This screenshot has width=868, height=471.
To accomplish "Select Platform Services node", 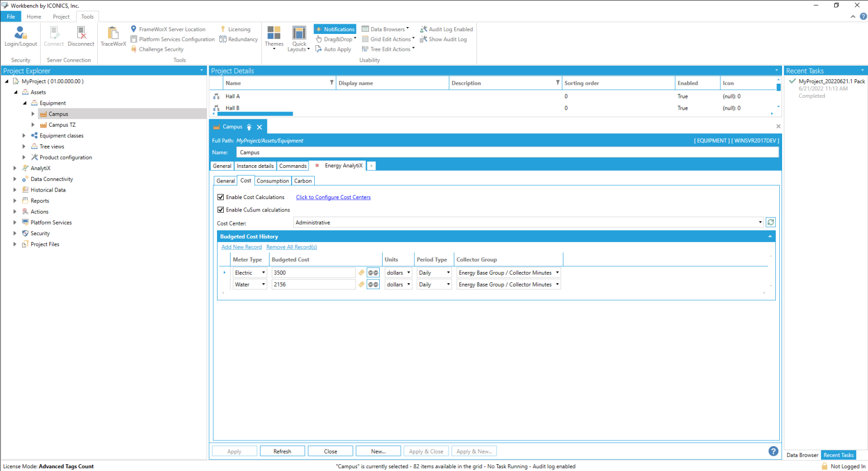I will (51, 223).
